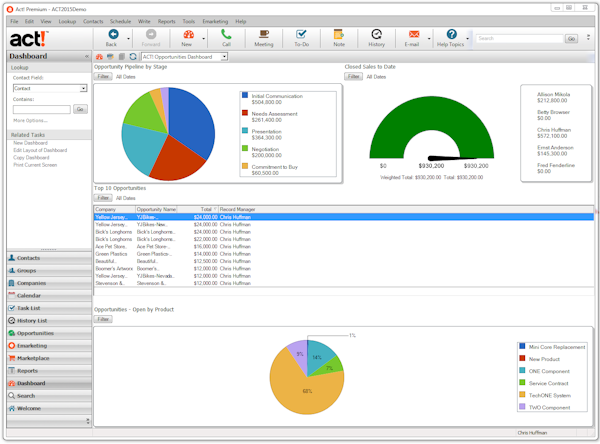Open the History clock icon
The height and width of the screenshot is (444, 600).
point(376,35)
